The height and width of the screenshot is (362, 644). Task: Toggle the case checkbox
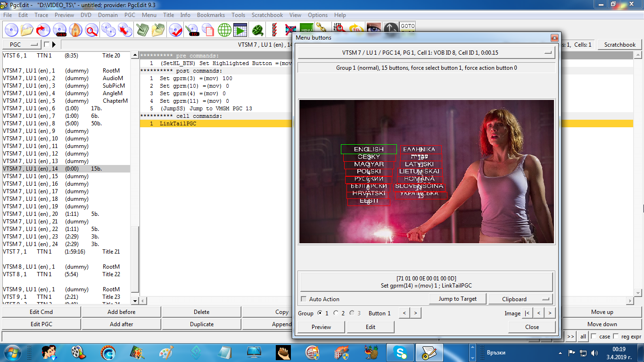tap(594, 336)
